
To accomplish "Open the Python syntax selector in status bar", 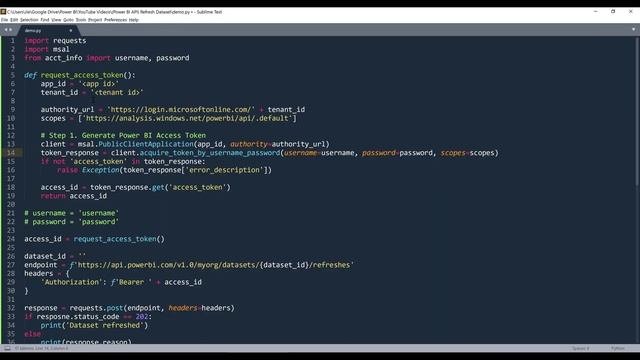I will (618, 349).
